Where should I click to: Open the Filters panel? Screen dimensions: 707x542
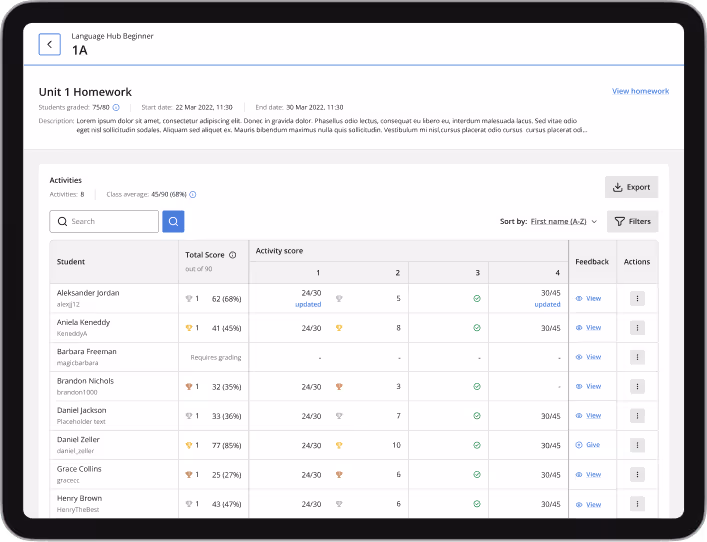pyautogui.click(x=632, y=221)
